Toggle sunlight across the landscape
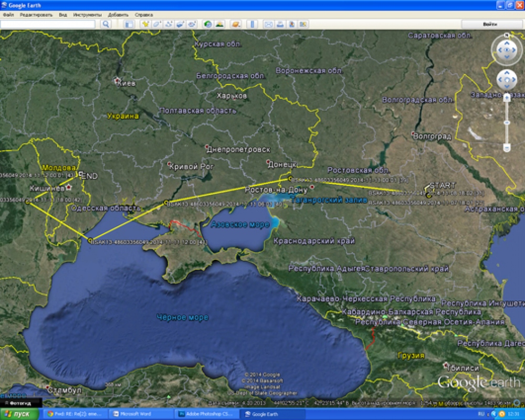 pos(219,24)
